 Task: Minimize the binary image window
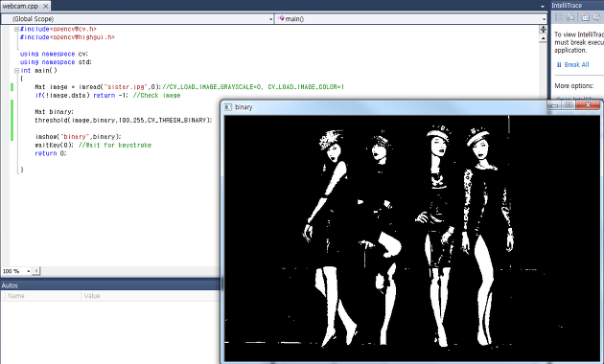pos(555,105)
